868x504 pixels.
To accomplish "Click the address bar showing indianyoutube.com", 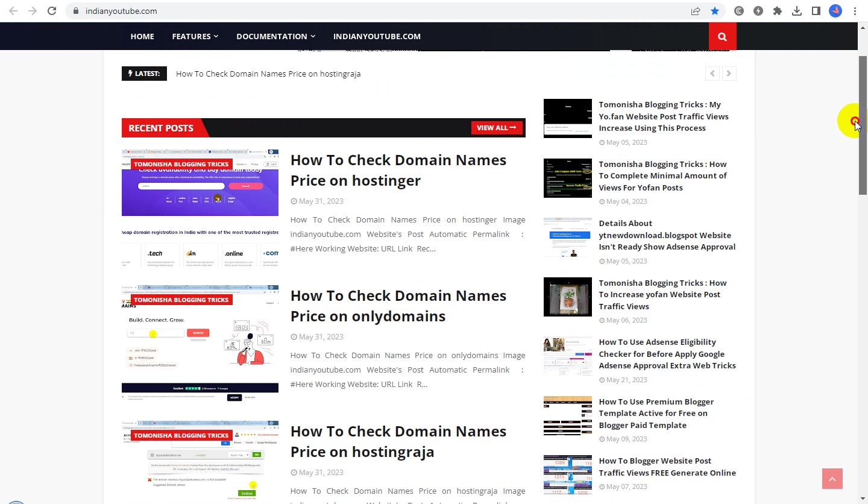I will tap(386, 11).
